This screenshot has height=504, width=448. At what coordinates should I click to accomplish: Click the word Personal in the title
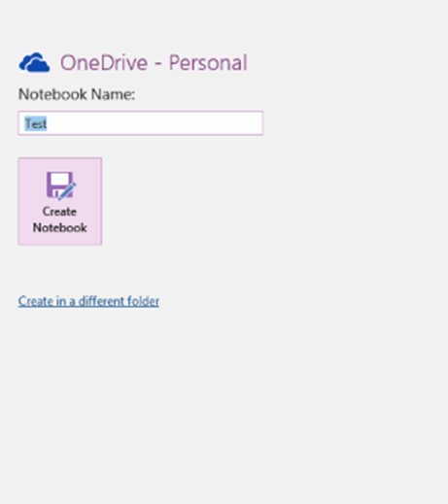[x=208, y=62]
